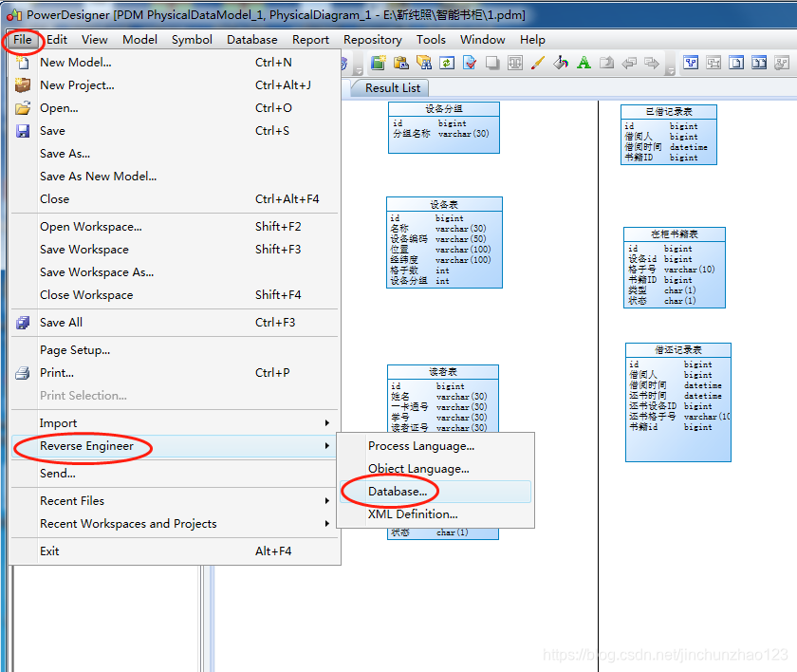Switch to the Result List tab

click(x=393, y=88)
